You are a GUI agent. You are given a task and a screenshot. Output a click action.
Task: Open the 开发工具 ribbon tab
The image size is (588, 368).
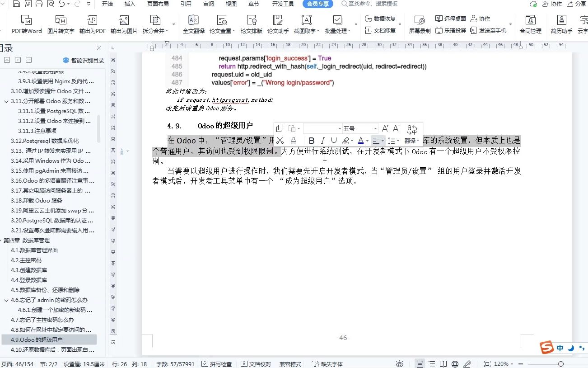tap(283, 4)
